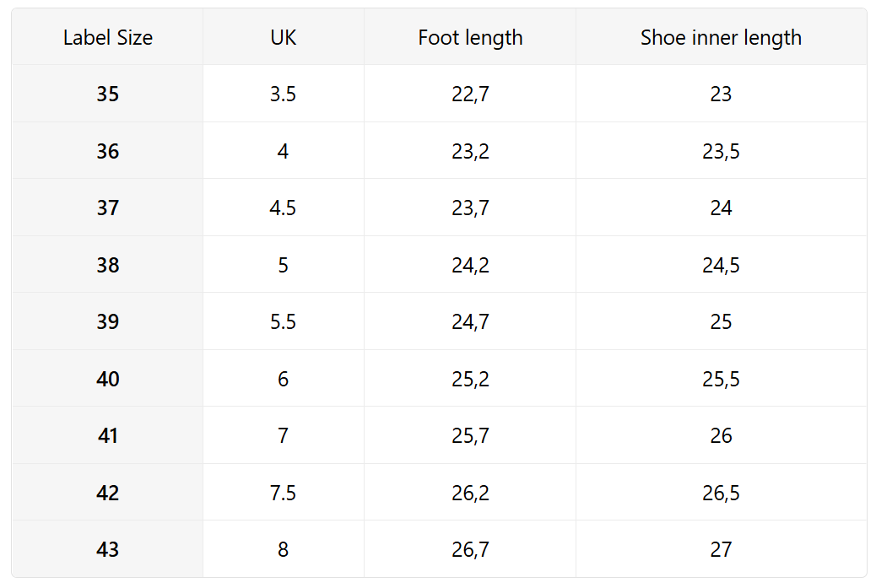Click shoe inner length 23,5 cell
The height and width of the screenshot is (588, 876).
tap(721, 151)
